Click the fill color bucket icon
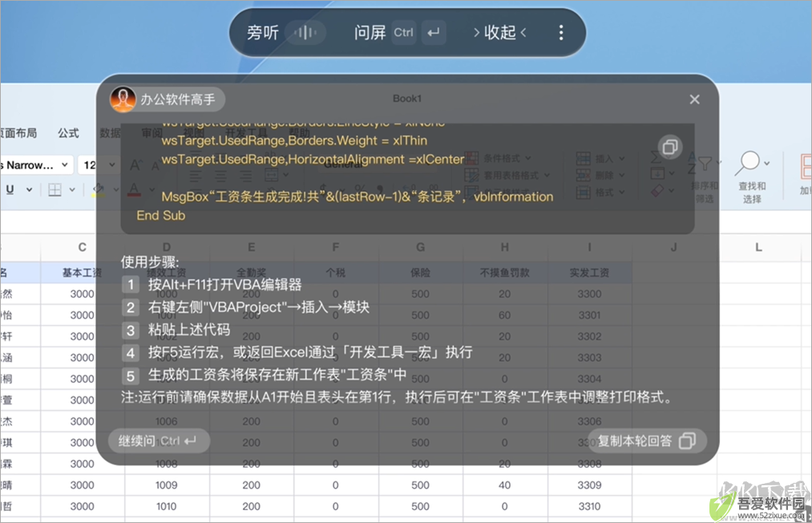812x523 pixels. [98, 190]
